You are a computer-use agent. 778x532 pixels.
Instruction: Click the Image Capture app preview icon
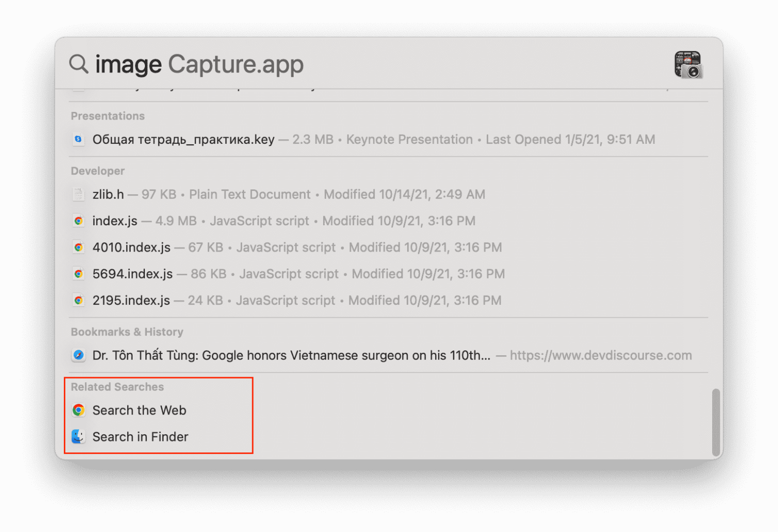tap(688, 65)
